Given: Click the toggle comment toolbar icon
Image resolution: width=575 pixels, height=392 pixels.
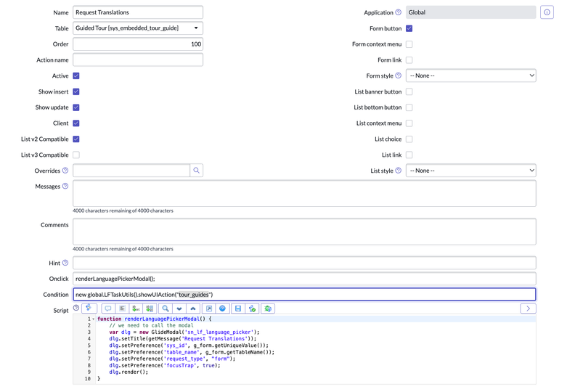Looking at the screenshot, I should (x=108, y=309).
